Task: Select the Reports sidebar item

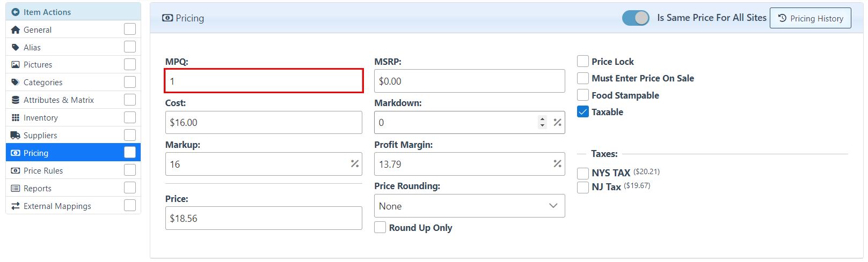Action: pos(38,189)
